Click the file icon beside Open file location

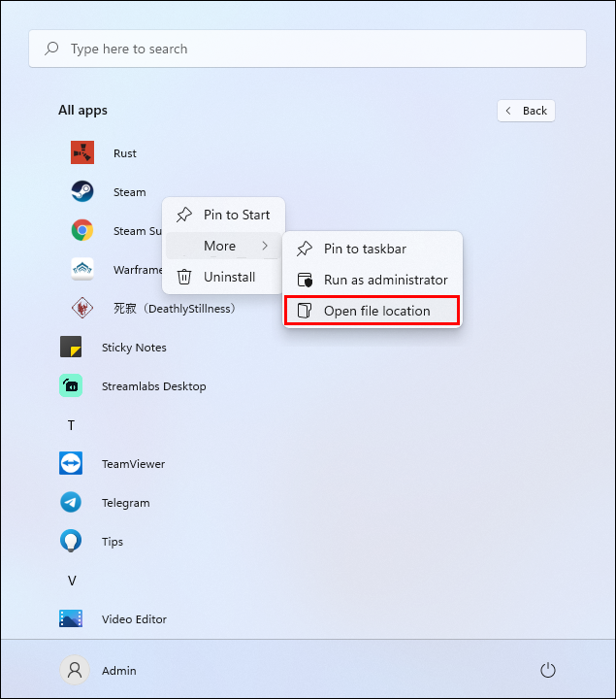(305, 311)
